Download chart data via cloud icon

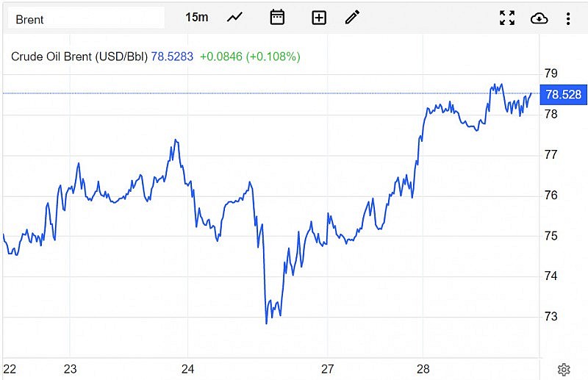pos(539,18)
